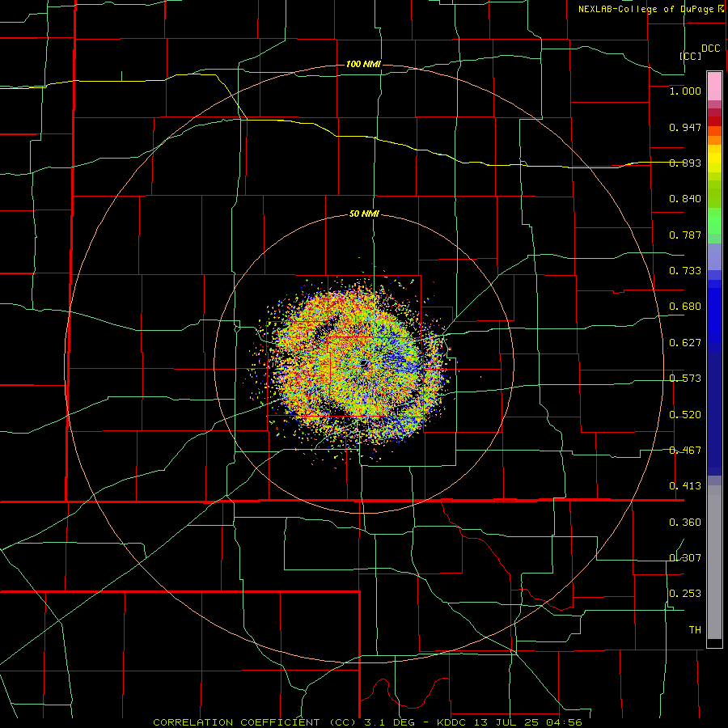Select the 0.520 scale value
Viewport: 728px width, 728px height.
(x=685, y=415)
